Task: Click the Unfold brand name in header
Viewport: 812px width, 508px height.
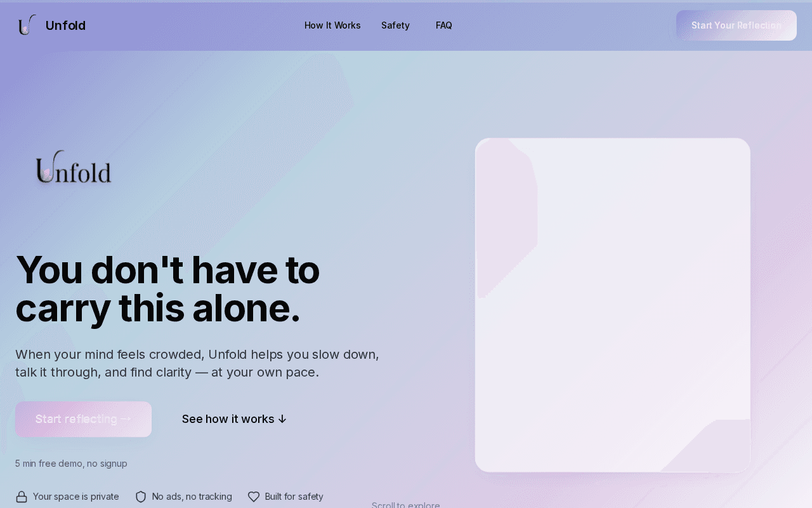Action: pyautogui.click(x=65, y=25)
